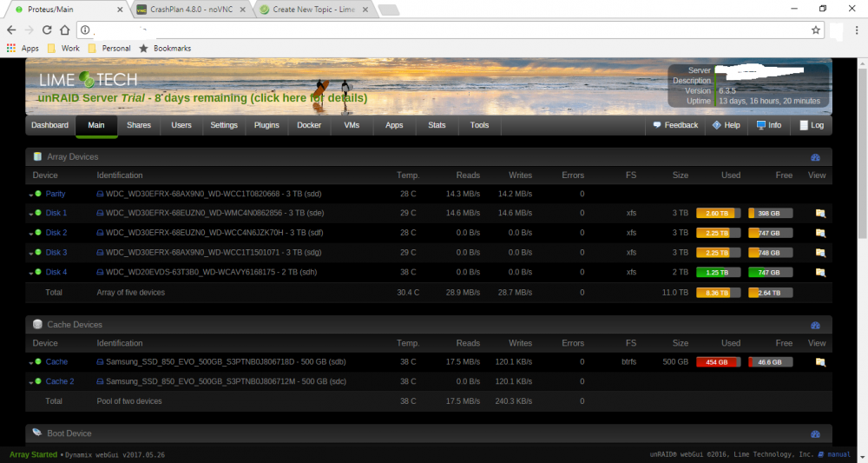Click the trial days remaining link

pyautogui.click(x=202, y=98)
